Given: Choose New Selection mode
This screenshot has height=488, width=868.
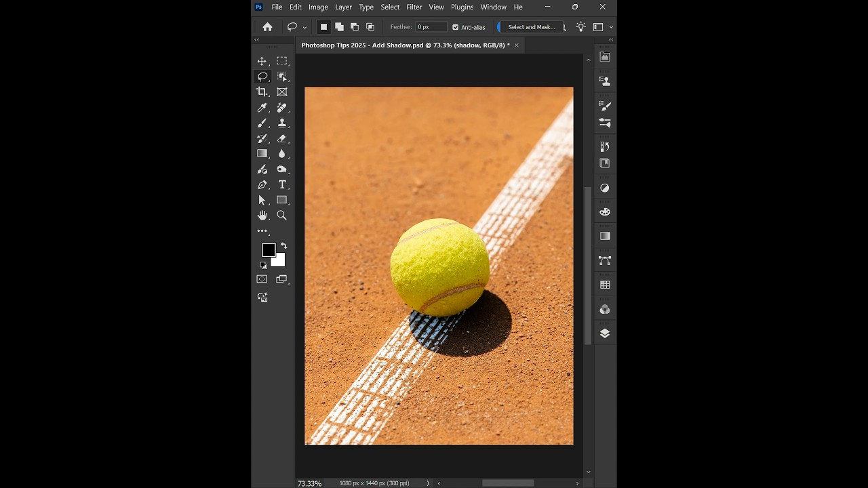Looking at the screenshot, I should [x=323, y=27].
